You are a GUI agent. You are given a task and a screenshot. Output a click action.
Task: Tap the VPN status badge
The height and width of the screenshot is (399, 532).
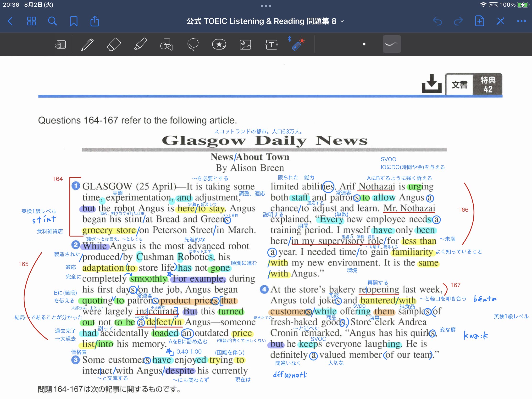click(493, 5)
